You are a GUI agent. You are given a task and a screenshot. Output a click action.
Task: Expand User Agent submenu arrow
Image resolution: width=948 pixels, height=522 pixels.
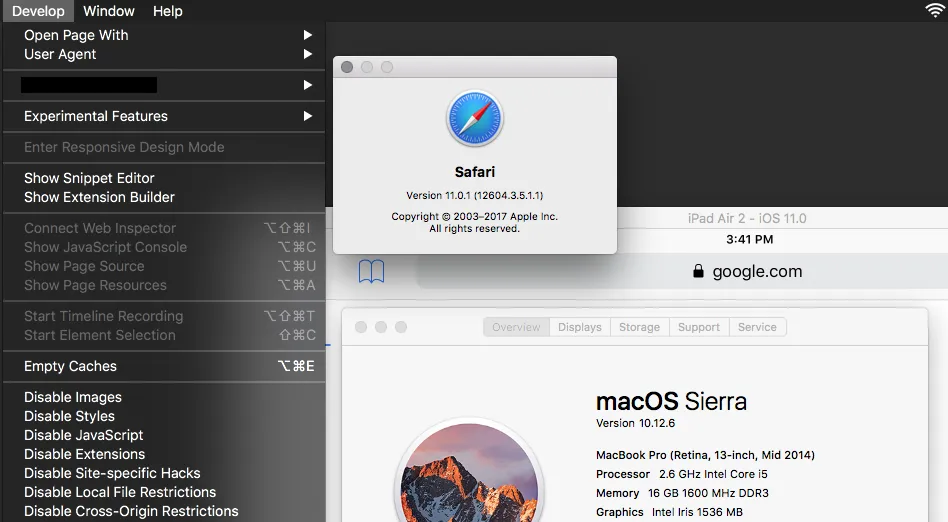[308, 54]
